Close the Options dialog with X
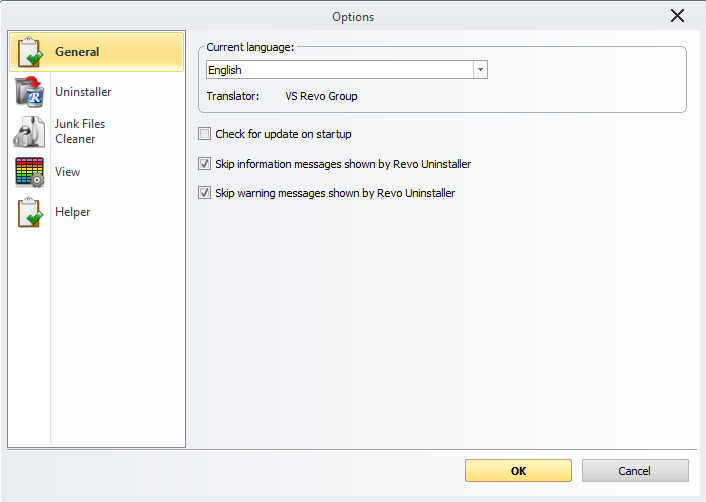 677,16
